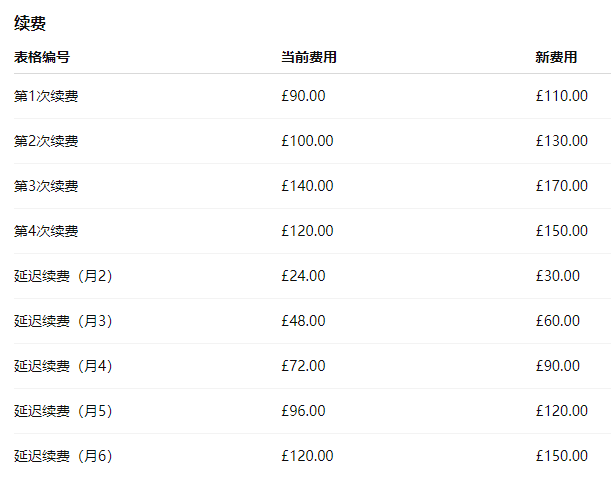Select the 第1次续费 row label
Screen dimensions: 611x491
click(x=46, y=96)
